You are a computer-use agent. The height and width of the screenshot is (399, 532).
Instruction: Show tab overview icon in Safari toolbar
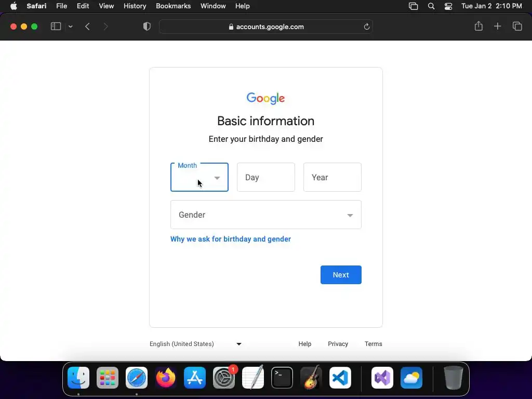[517, 26]
